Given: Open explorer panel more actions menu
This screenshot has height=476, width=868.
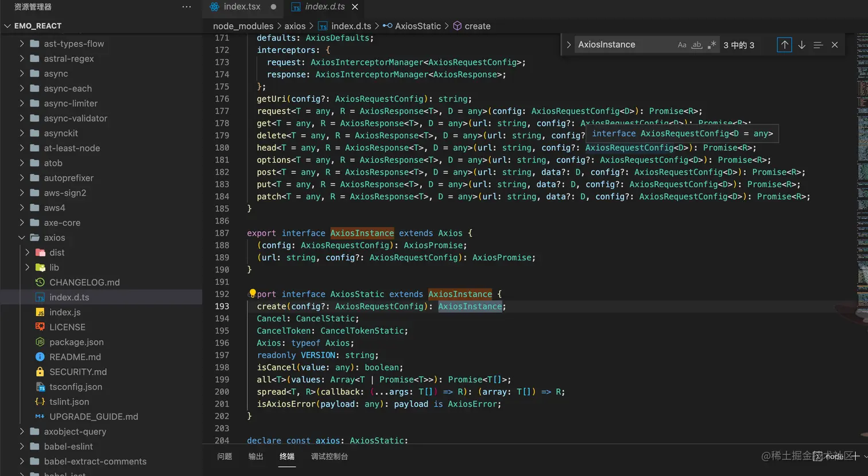Looking at the screenshot, I should (187, 7).
